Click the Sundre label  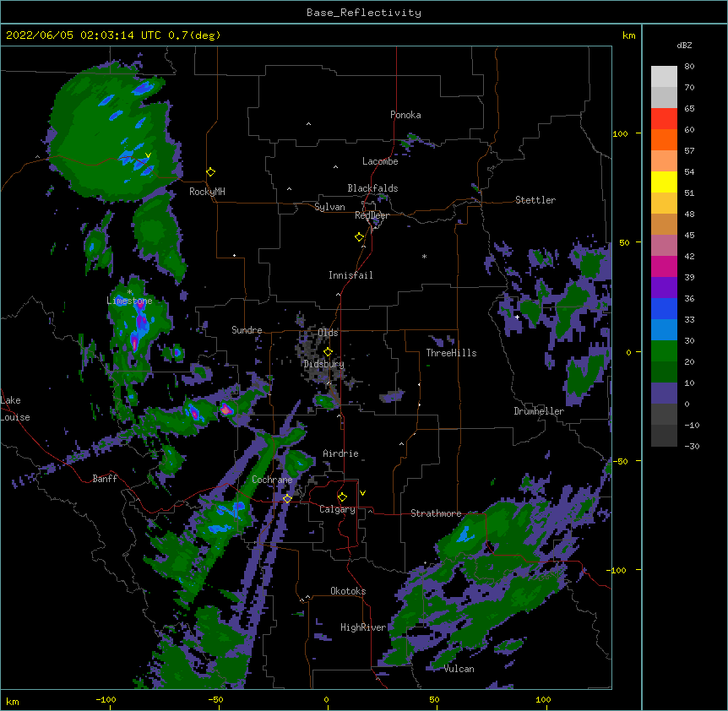pyautogui.click(x=247, y=330)
